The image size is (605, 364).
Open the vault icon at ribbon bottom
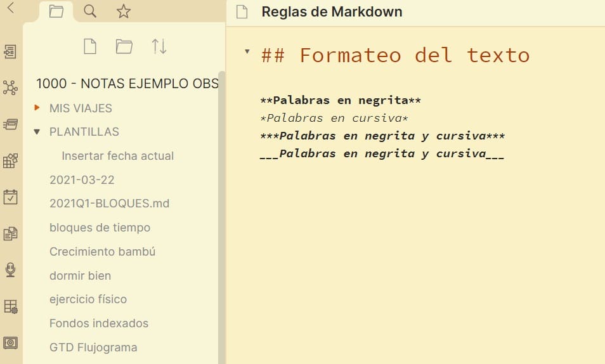tap(10, 343)
